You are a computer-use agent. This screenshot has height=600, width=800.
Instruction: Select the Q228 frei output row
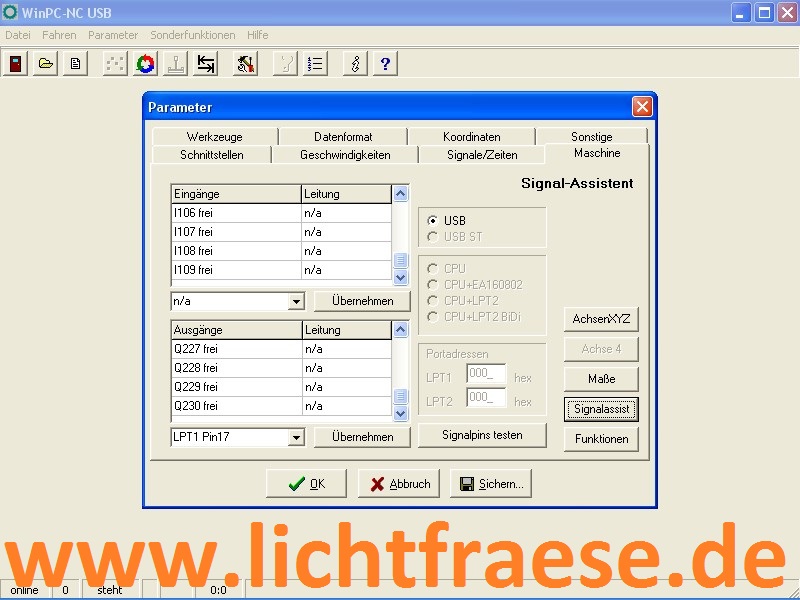coord(282,368)
